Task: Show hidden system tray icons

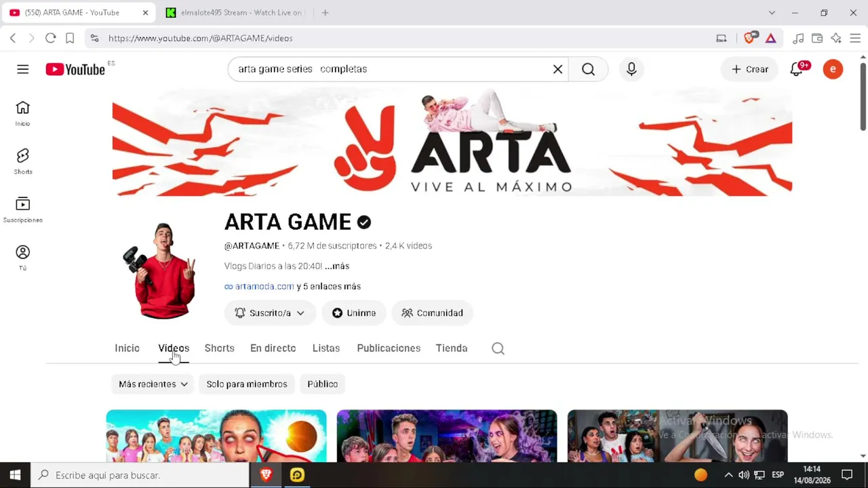Action: [728, 475]
